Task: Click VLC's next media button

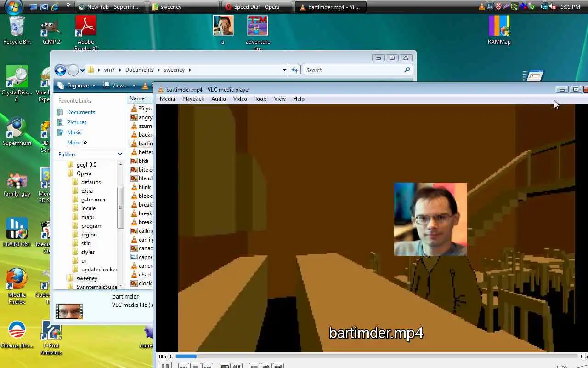Action: coord(207,367)
